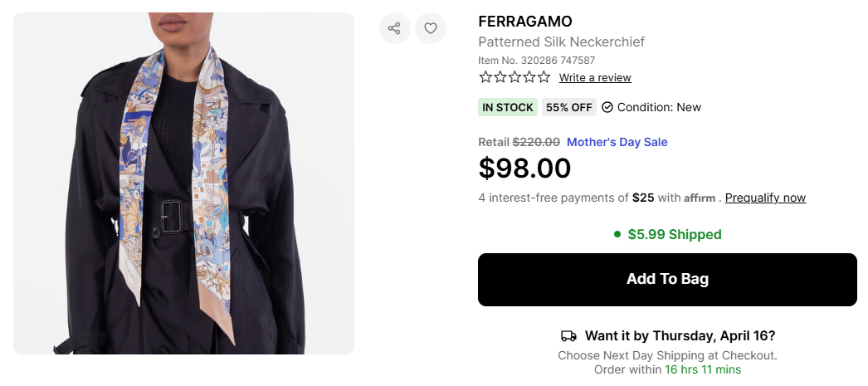Screen dimensions: 868x386
Task: Add item to wishlist with heart icon
Action: [x=431, y=28]
